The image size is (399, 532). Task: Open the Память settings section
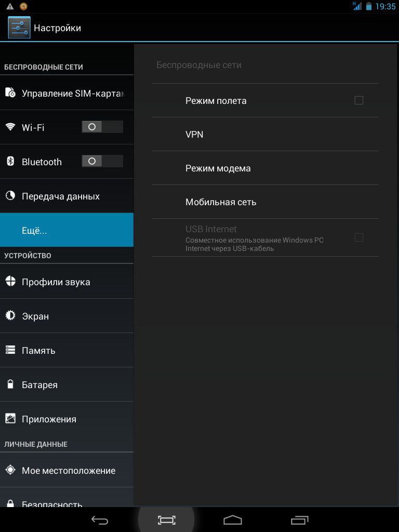pyautogui.click(x=66, y=350)
